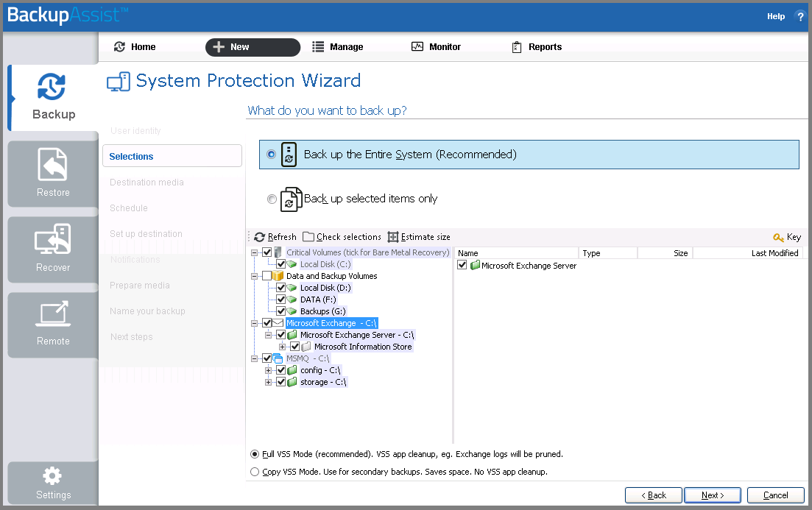Select the storage - C:\ tree item
The image size is (812, 510).
323,382
